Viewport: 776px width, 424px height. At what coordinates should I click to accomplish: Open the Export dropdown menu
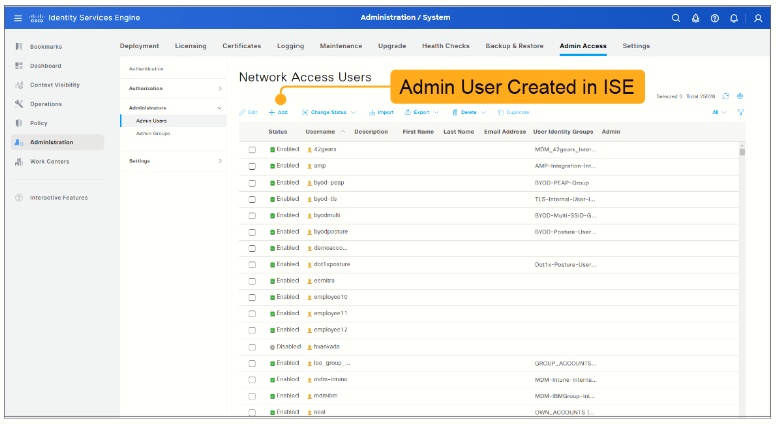422,112
